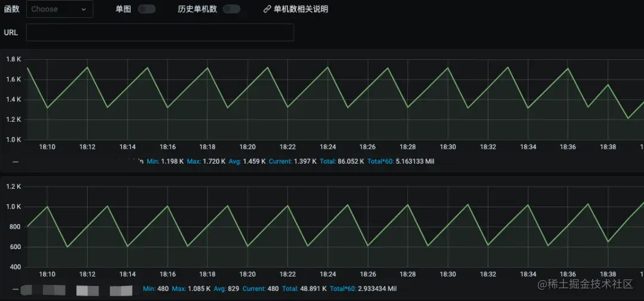Screen dimensions: 644x301
Task: Click Min: 1.198 K in top legend
Action: click(x=165, y=162)
